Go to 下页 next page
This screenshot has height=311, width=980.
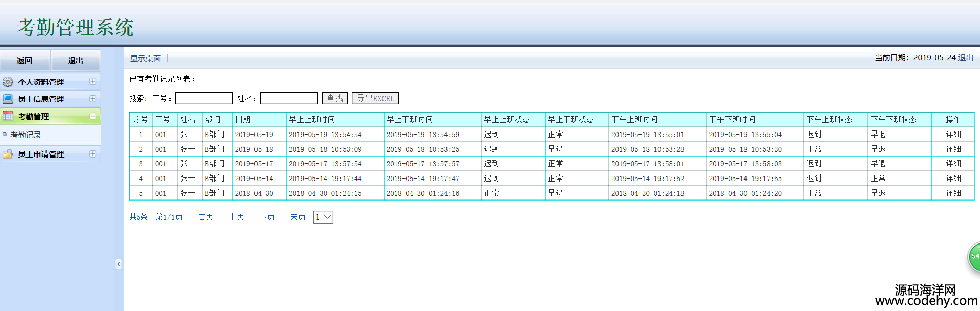267,217
